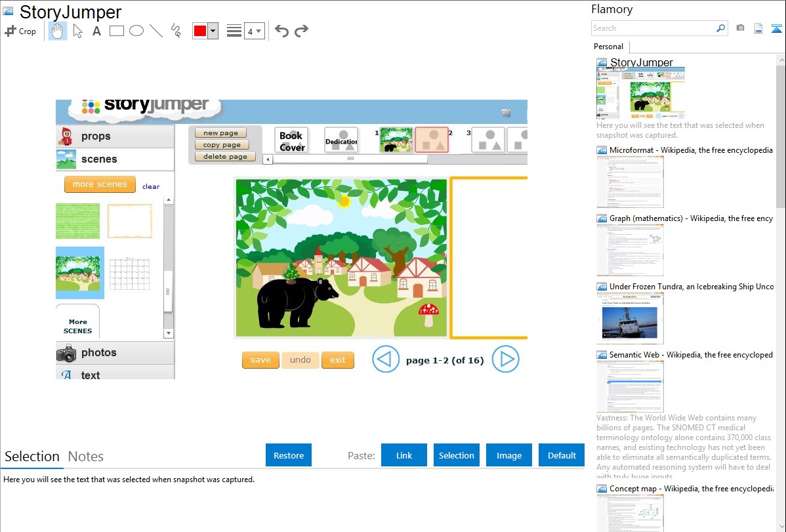
Task: Click the "Semantic Web - Wikipedia" snapshot title
Action: (x=691, y=354)
